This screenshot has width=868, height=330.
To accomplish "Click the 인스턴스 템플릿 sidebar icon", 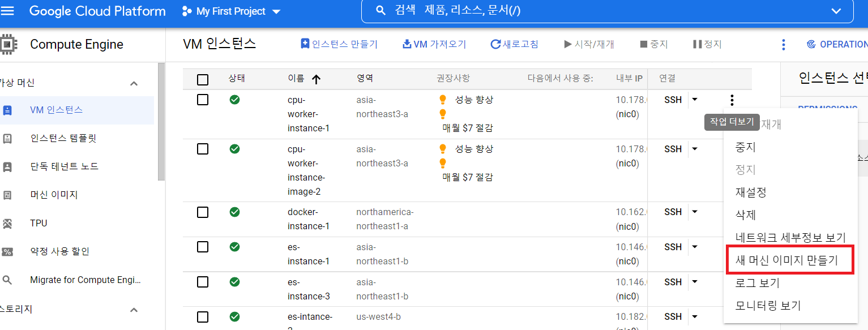I will [x=7, y=138].
